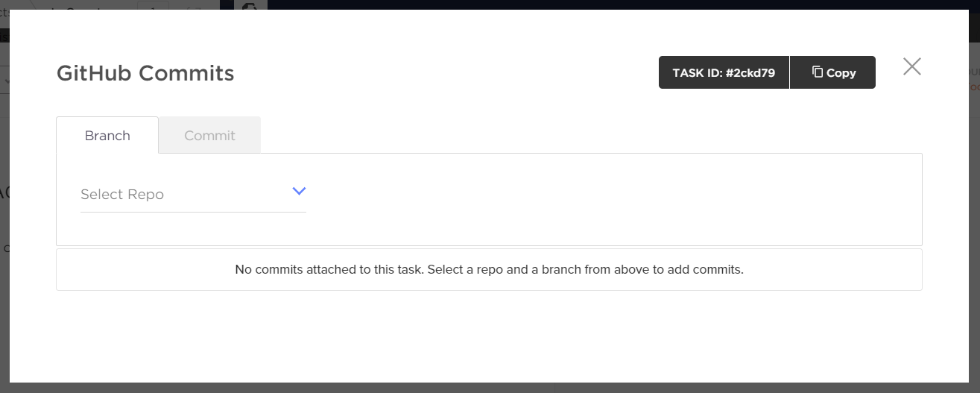Image resolution: width=980 pixels, height=393 pixels.
Task: Click the partially hidden icon above the dialog
Action: click(250, 4)
